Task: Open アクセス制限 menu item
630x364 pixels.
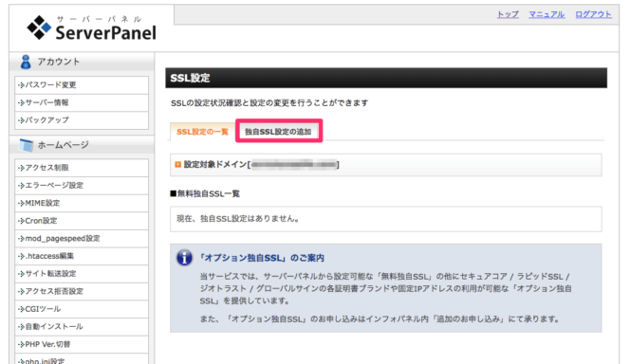Action: tap(82, 168)
